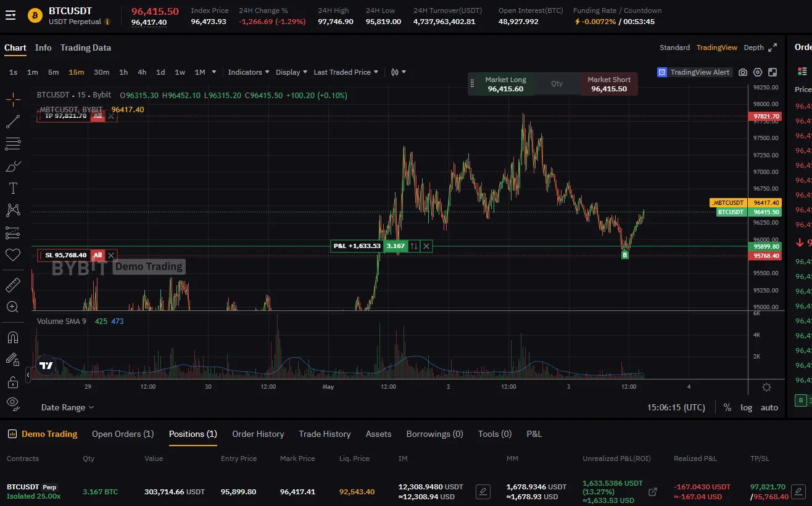Open the Borrowings (0) tab
The image size is (812, 506).
click(434, 434)
